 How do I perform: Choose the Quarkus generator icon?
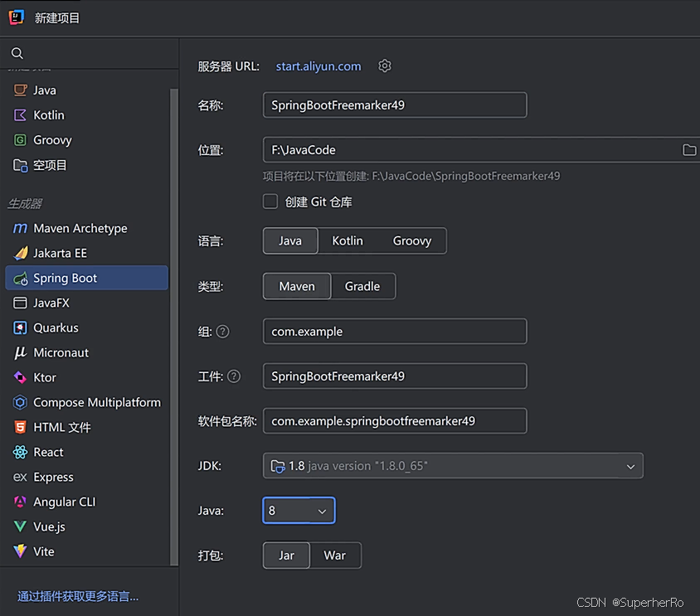(x=20, y=328)
